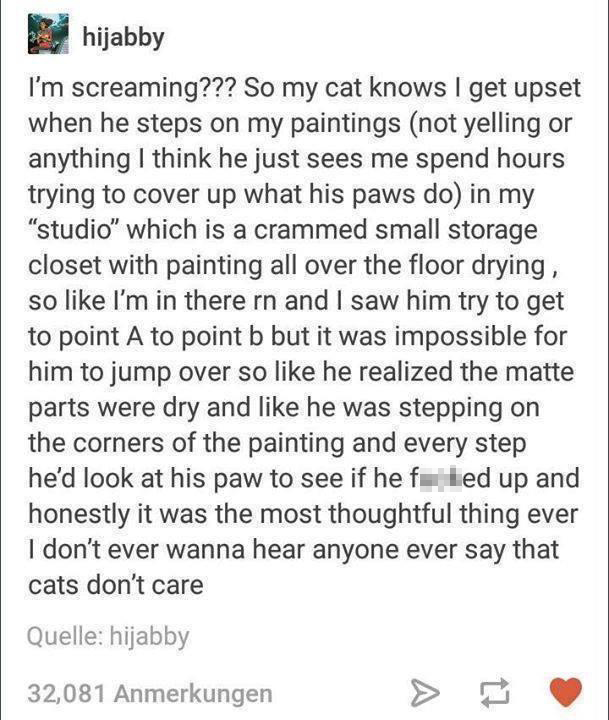Click the reblog arrows icon
The height and width of the screenshot is (720, 609).
point(494,692)
